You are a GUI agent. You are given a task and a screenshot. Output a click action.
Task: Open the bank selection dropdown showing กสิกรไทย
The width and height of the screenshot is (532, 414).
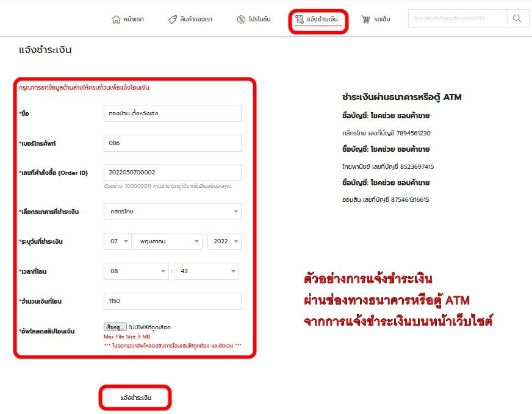pos(173,212)
